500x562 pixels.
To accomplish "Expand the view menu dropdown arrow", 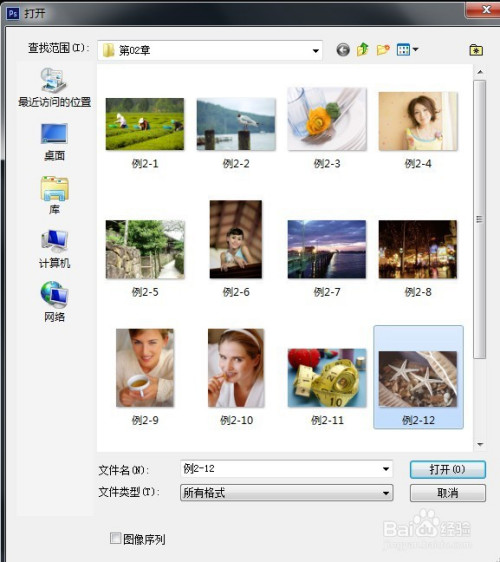I will coord(415,49).
